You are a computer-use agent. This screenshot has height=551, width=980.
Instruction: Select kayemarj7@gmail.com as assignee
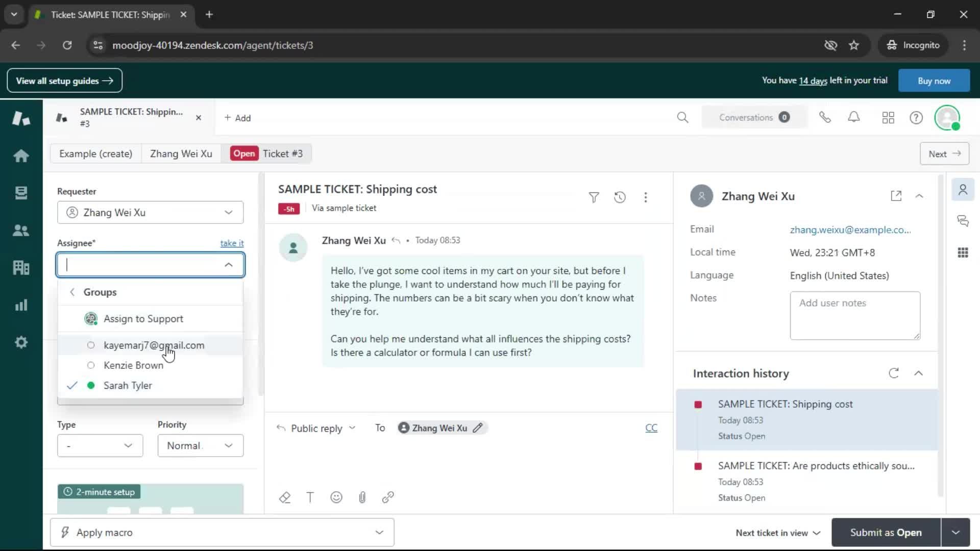pos(150,345)
